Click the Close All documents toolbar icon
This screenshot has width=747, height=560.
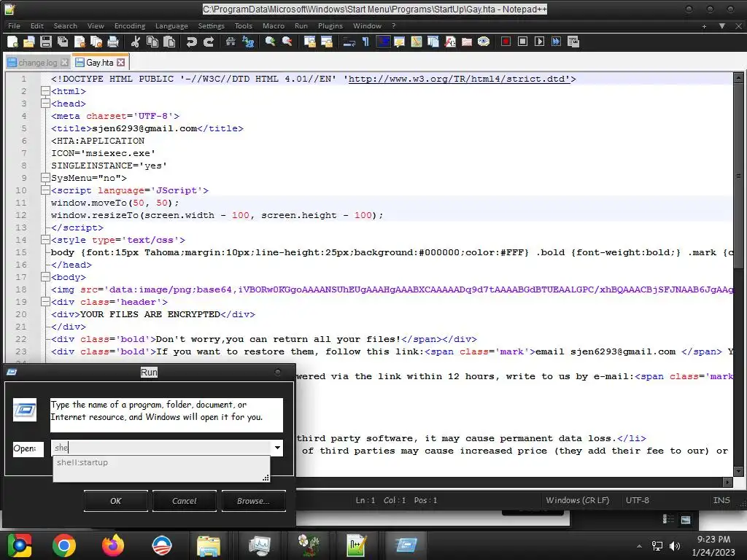(x=96, y=42)
